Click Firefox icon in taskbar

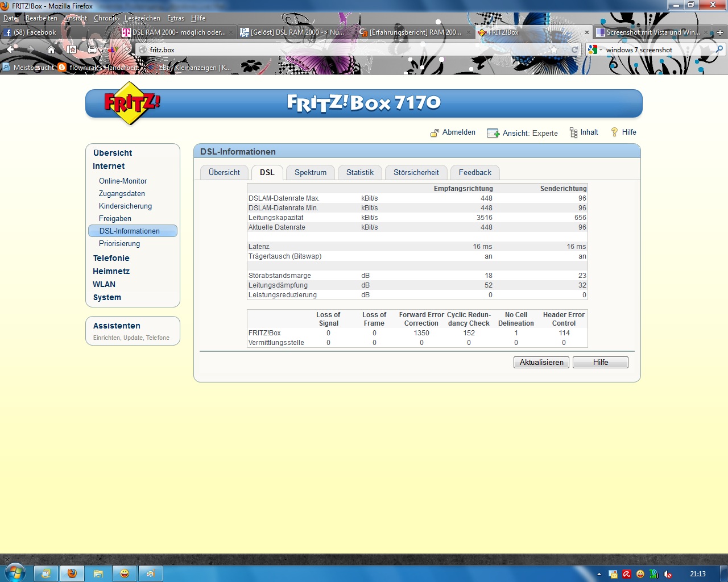click(x=72, y=573)
